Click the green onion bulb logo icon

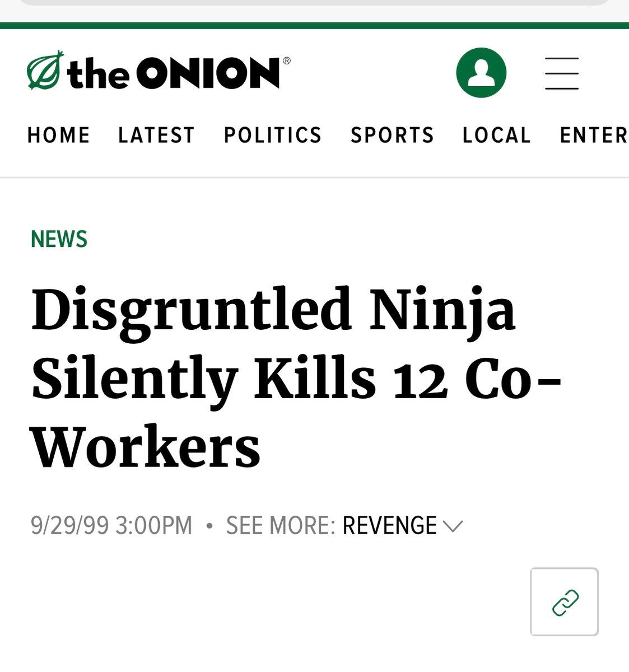coord(45,71)
